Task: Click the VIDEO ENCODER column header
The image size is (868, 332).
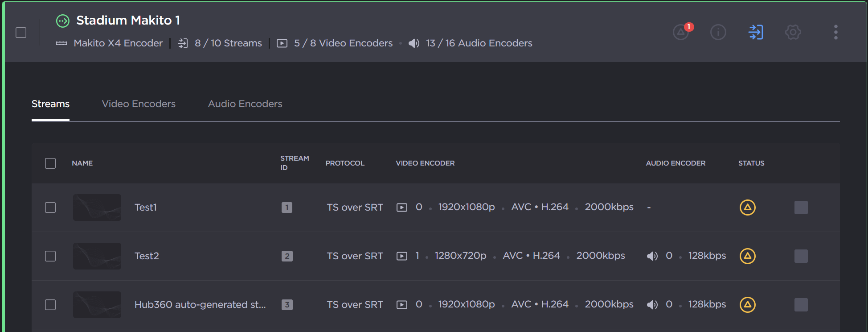Action: coord(425,163)
